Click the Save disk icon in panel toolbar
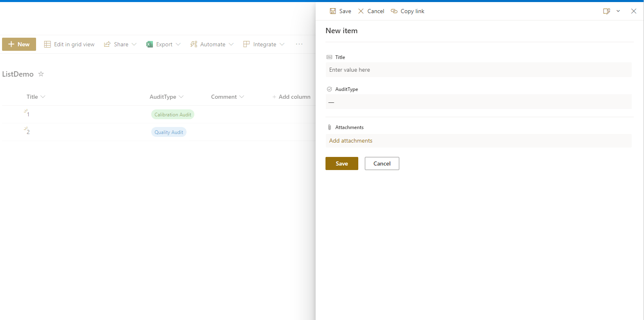The width and height of the screenshot is (644, 320). [333, 11]
